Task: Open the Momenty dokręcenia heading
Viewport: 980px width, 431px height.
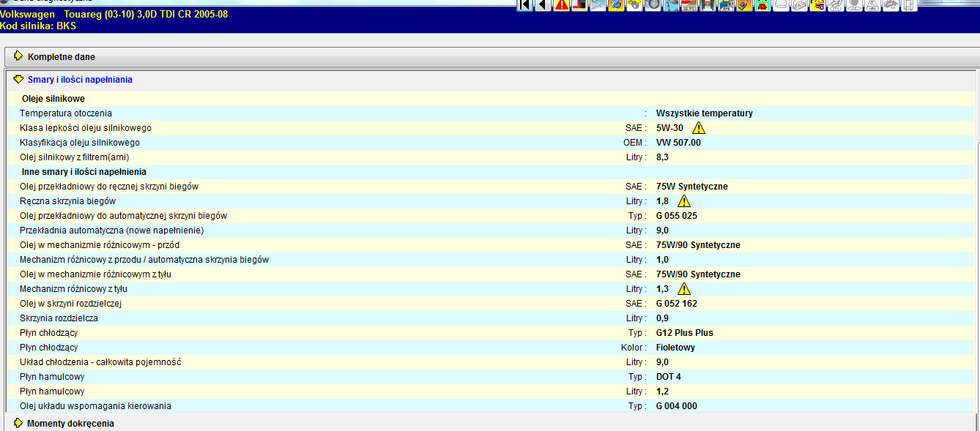Action: pyautogui.click(x=70, y=424)
